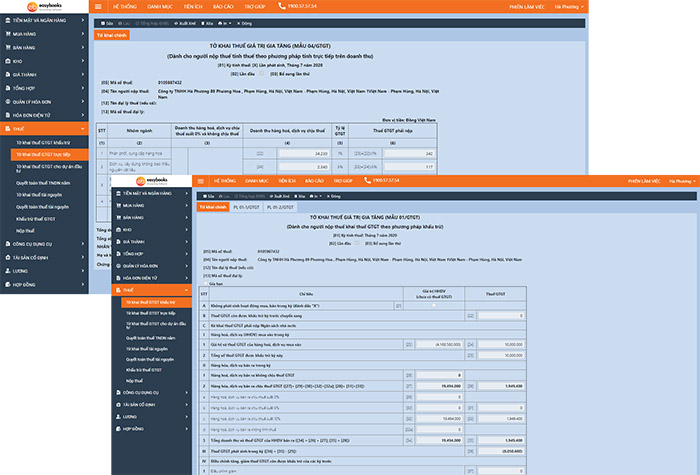Click the Kho warehouse icon in the front sidebar
Image resolution: width=700 pixels, height=475 pixels.
click(118, 229)
